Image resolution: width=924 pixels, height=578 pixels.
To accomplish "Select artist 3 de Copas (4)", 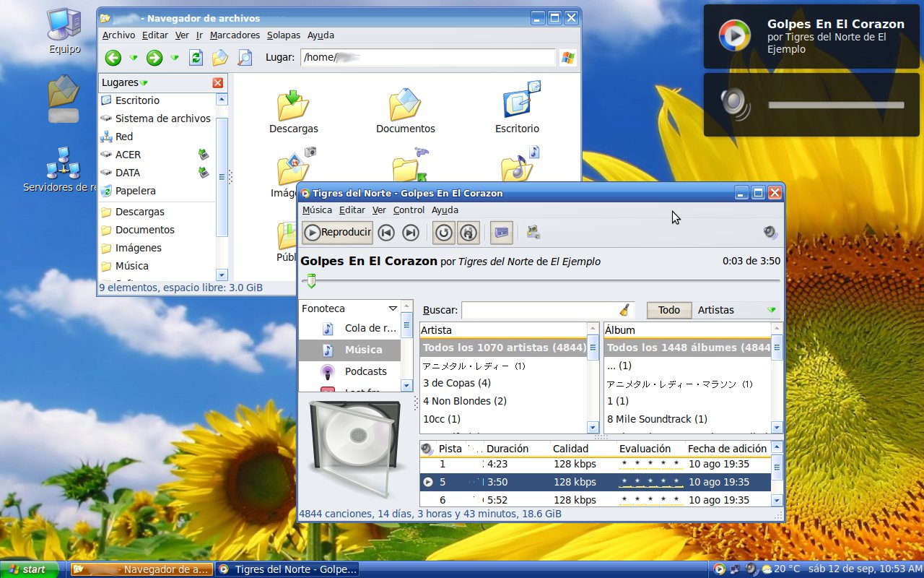I will [x=504, y=383].
